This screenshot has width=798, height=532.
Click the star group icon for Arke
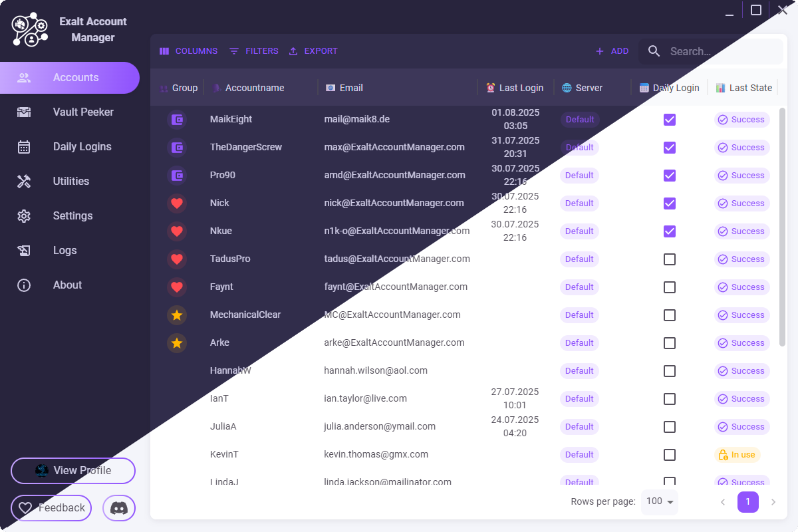pyautogui.click(x=177, y=343)
